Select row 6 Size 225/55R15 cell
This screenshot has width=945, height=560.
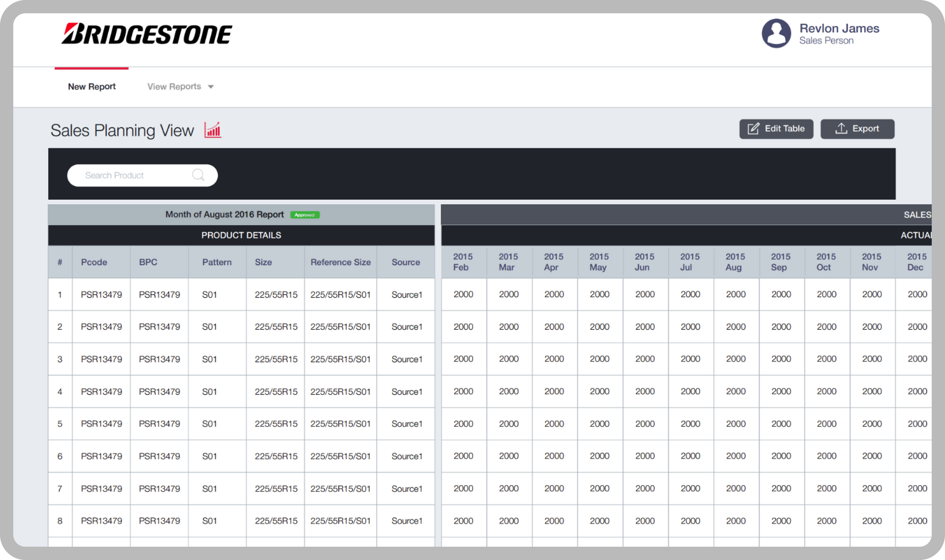point(275,456)
